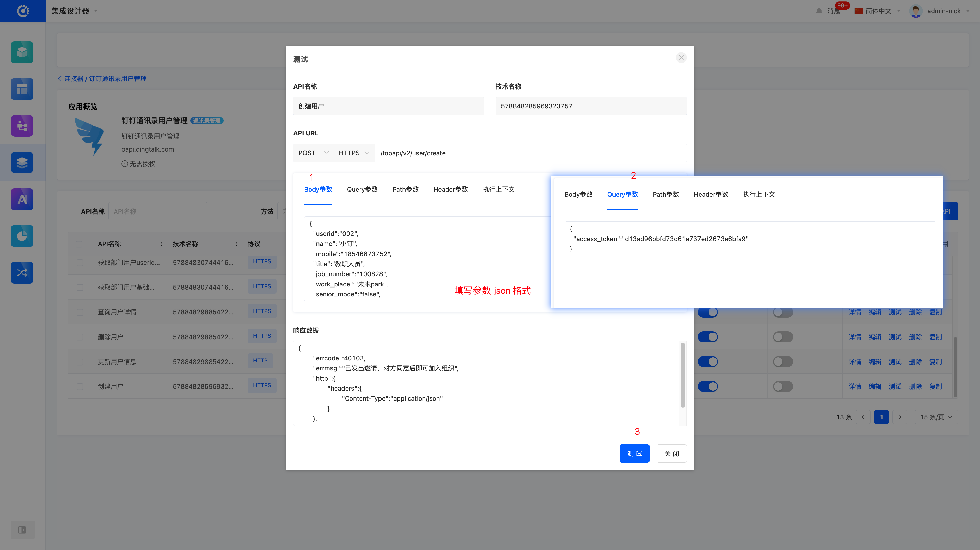Click the 关闭 button in dialog
The height and width of the screenshot is (550, 980).
point(671,453)
